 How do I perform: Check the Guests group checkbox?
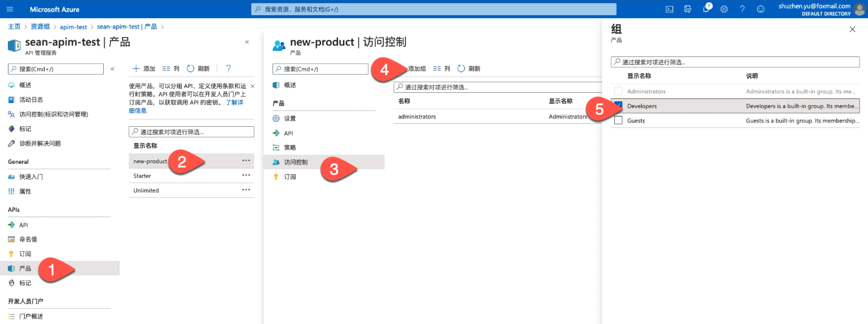619,120
